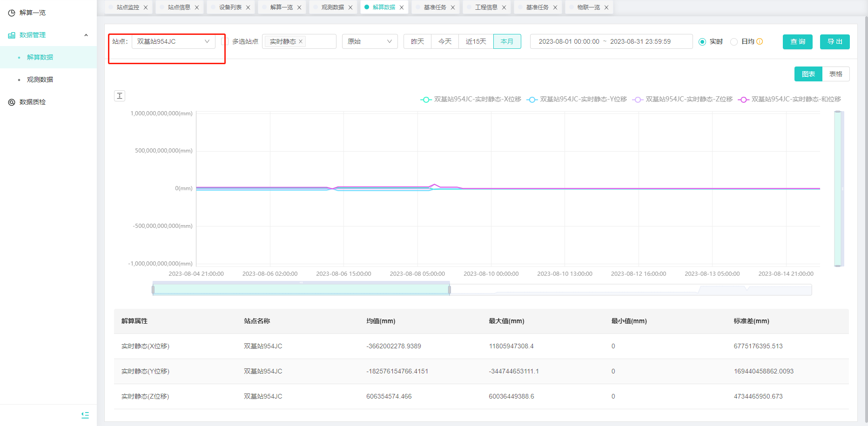The width and height of the screenshot is (868, 426).
Task: Open 观测数据 in the sidebar
Action: click(x=40, y=80)
